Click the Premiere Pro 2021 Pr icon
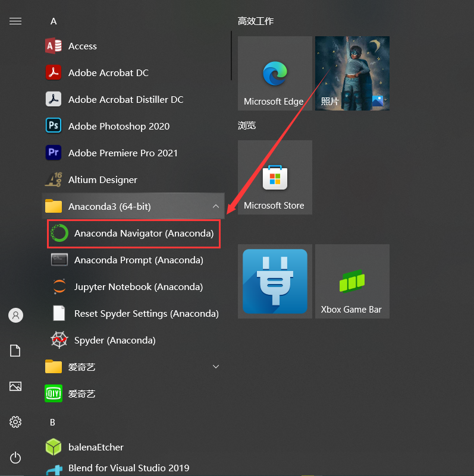 54,152
